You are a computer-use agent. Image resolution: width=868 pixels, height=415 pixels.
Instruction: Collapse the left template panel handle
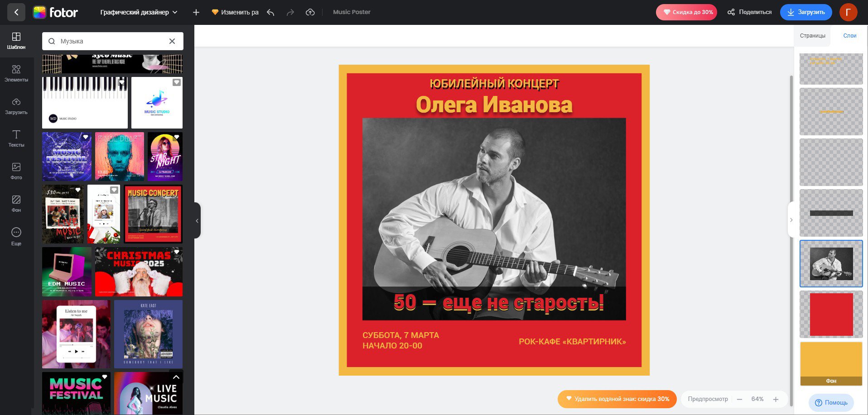click(197, 221)
